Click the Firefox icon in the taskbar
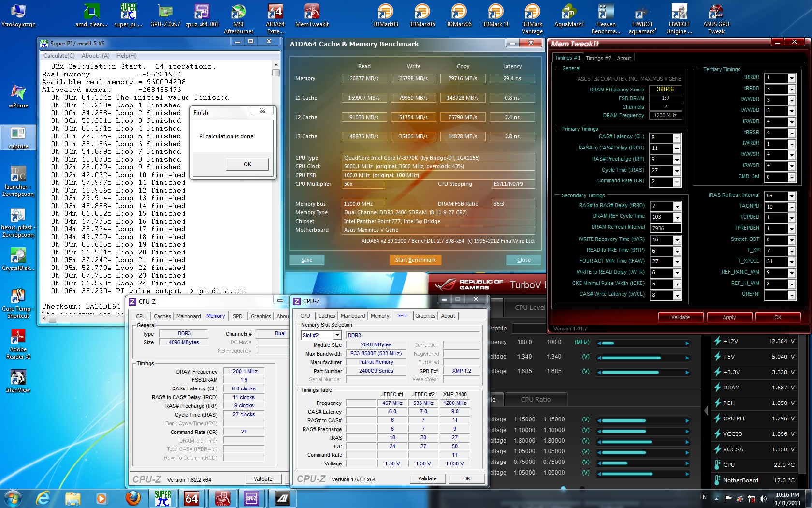Image resolution: width=812 pixels, height=508 pixels. (132, 498)
